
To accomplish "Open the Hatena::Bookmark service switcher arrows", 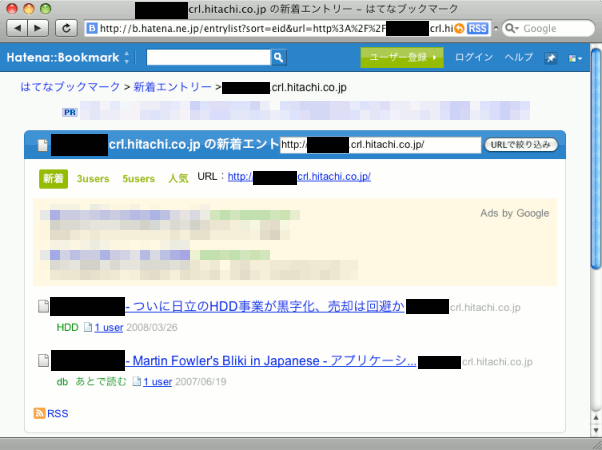I will tap(127, 58).
